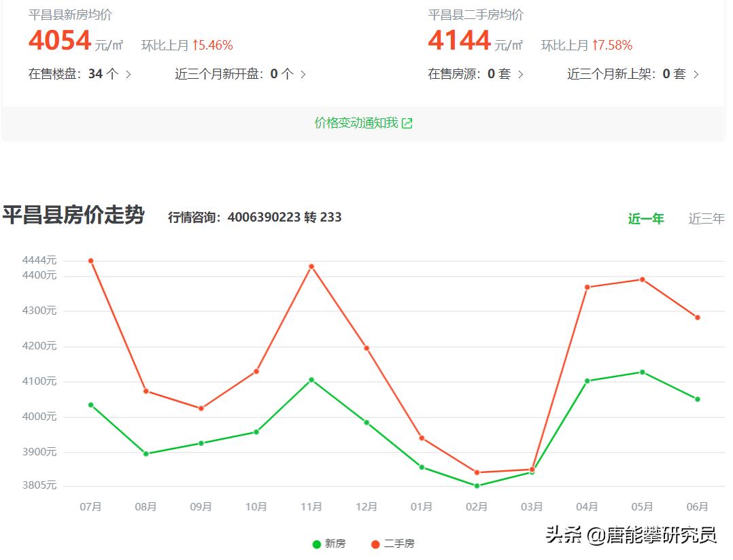Click green 新房 data point for 11月

point(311,380)
